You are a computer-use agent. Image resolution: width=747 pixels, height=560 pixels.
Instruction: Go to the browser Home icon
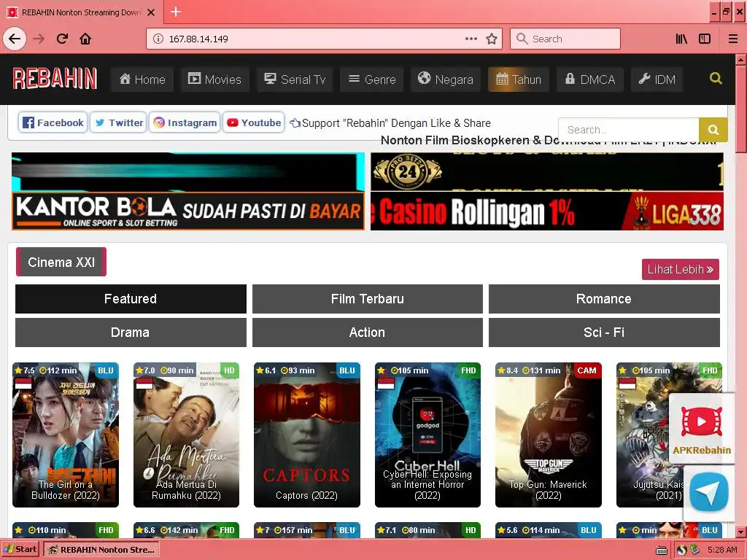85,39
